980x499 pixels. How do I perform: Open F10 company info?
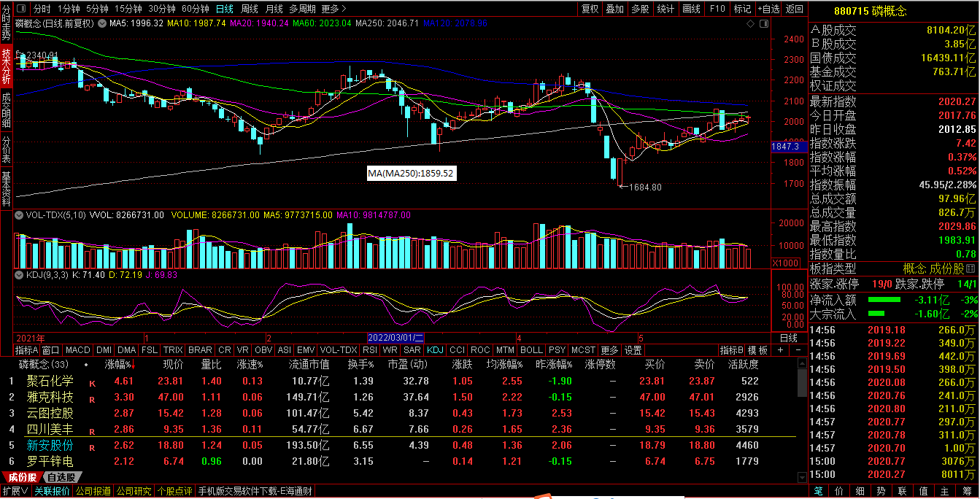tap(717, 9)
